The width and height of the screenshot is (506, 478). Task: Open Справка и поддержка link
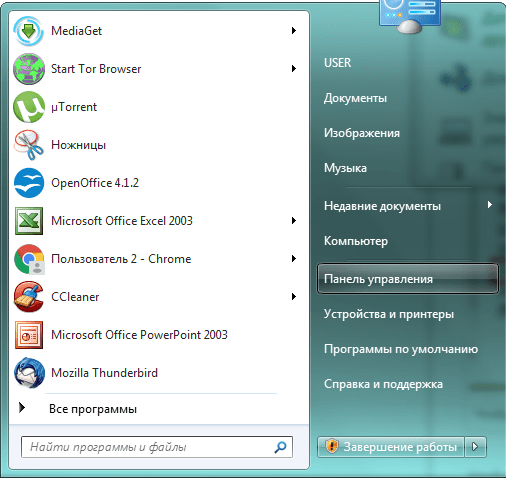(383, 384)
